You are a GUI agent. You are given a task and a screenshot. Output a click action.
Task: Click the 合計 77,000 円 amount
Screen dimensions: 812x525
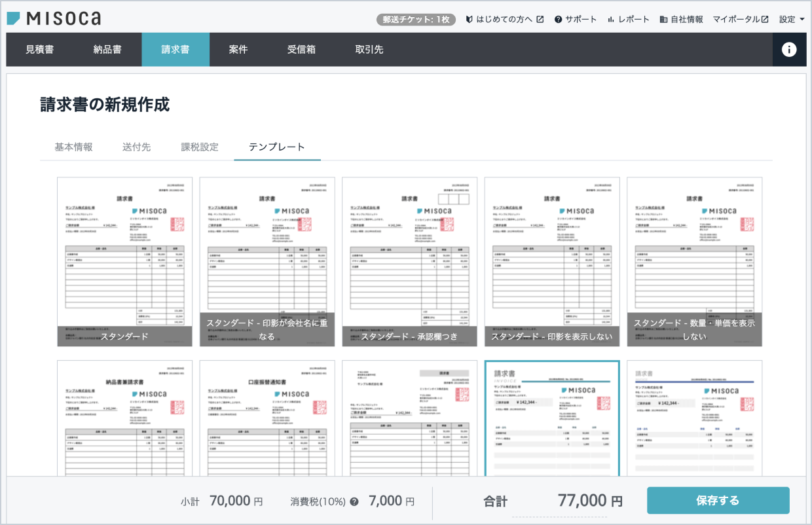tap(590, 501)
